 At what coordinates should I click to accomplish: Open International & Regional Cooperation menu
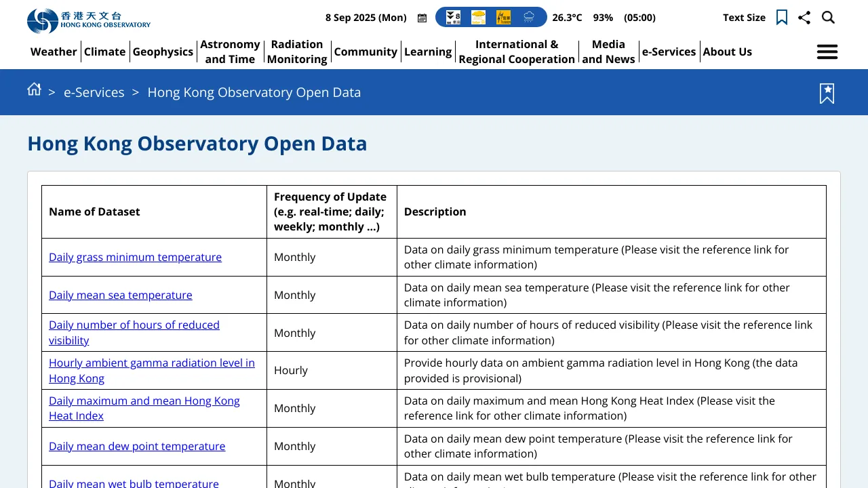click(x=517, y=52)
